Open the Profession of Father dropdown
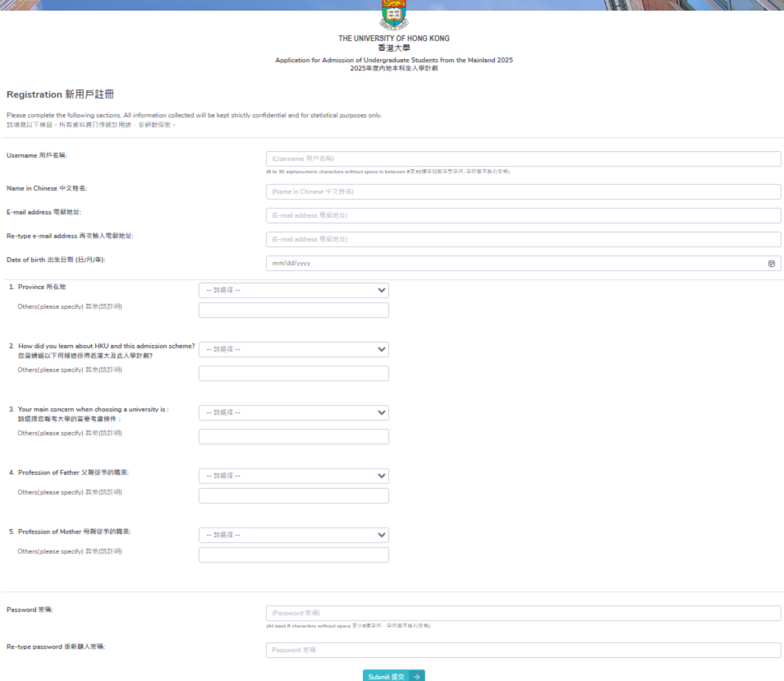784x681 pixels. pos(293,476)
